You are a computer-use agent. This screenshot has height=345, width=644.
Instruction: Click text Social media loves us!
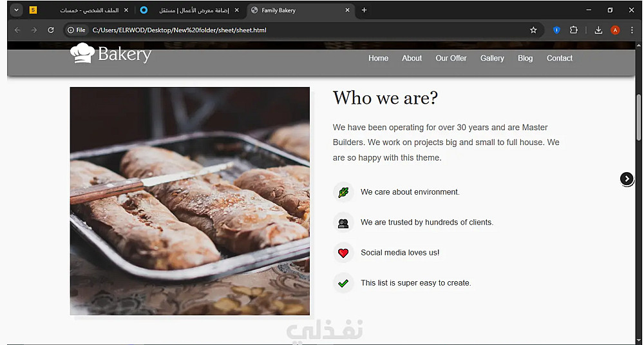[x=400, y=253]
